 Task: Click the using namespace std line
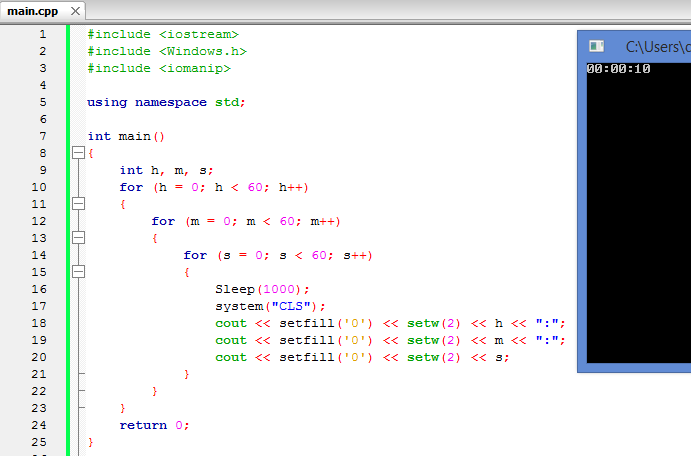pos(165,102)
